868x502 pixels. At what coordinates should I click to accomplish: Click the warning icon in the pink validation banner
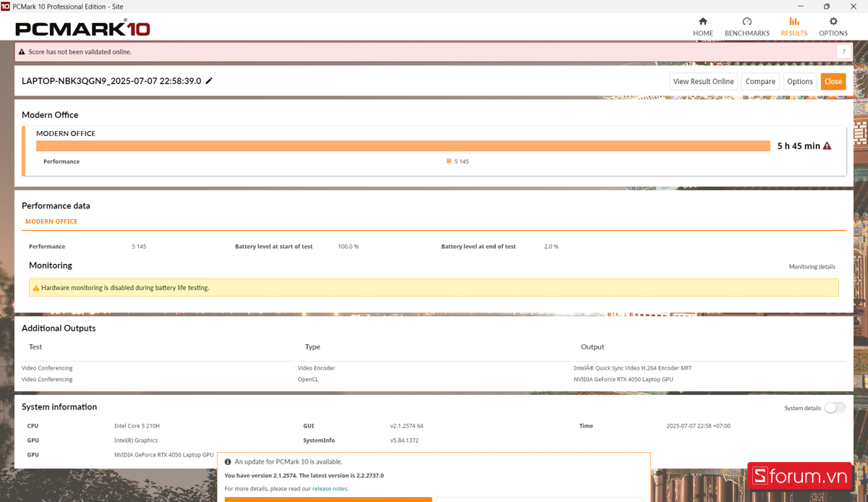pyautogui.click(x=22, y=52)
